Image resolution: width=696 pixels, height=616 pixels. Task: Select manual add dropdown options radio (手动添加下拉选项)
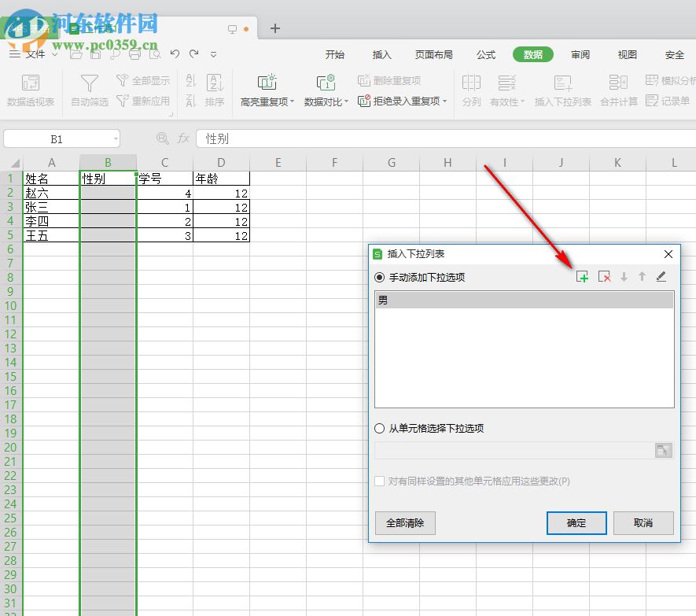(x=379, y=277)
